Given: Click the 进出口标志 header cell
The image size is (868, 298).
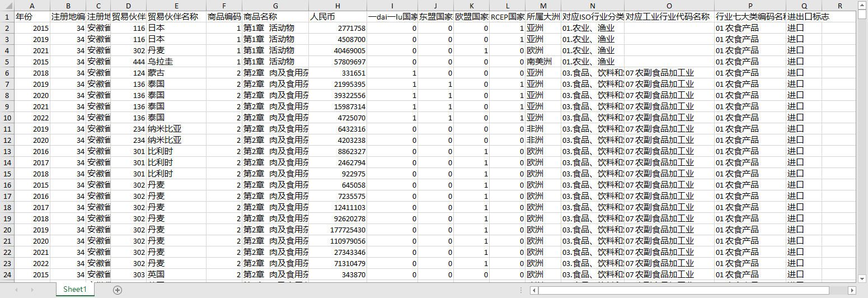Looking at the screenshot, I should pyautogui.click(x=804, y=17).
